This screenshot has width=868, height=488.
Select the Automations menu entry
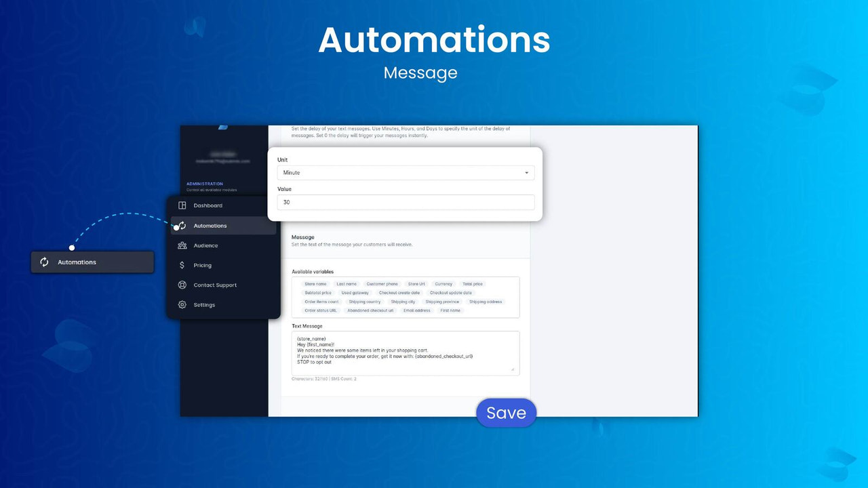pyautogui.click(x=210, y=226)
